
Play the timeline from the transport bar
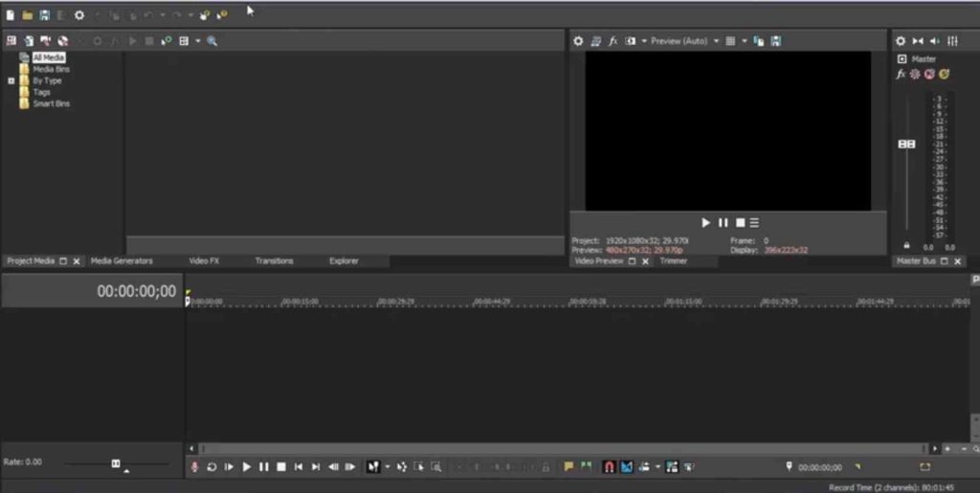click(x=246, y=467)
